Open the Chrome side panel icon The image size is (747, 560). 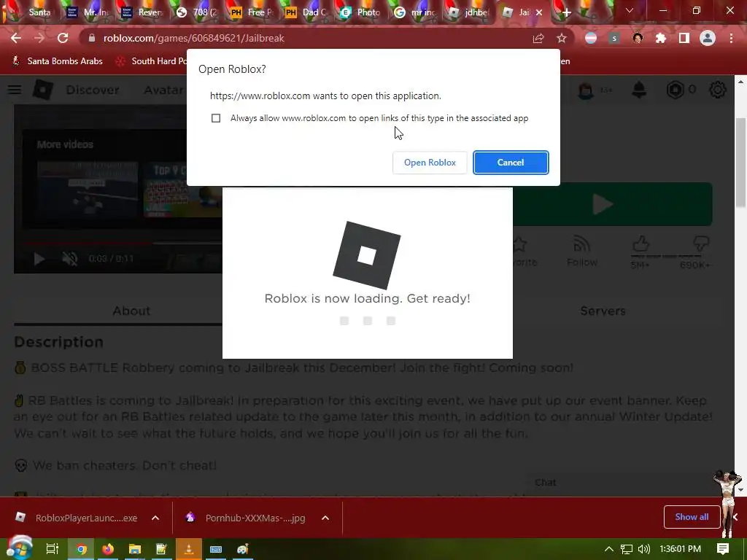coord(684,38)
